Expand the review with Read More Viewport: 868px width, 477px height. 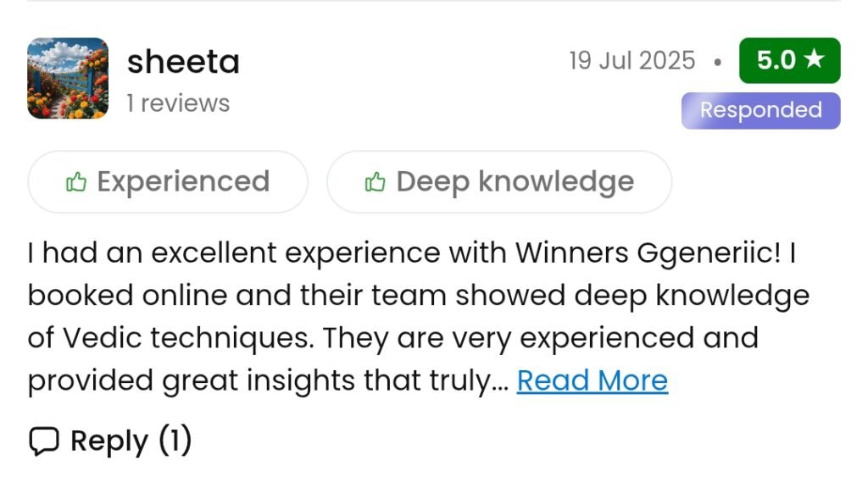point(592,381)
